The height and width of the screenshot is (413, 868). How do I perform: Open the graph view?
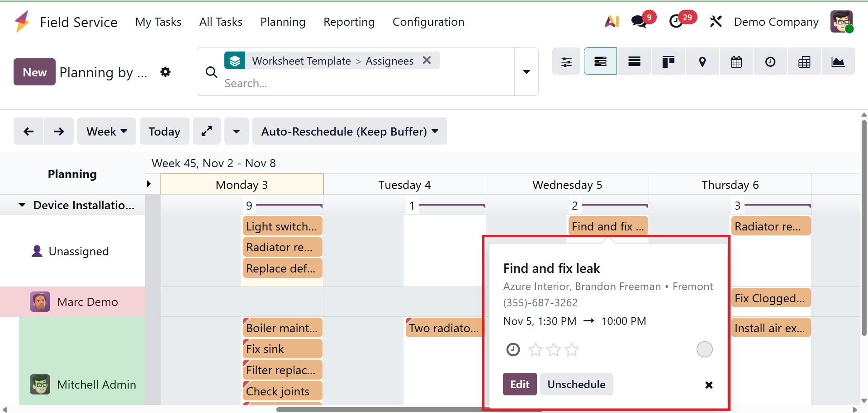(x=838, y=61)
